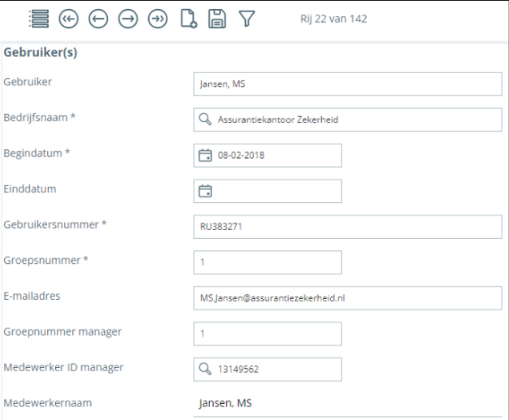Click the Medewerker ID manager field 13149562
Viewport: 509px width, 420px height.
(x=276, y=370)
